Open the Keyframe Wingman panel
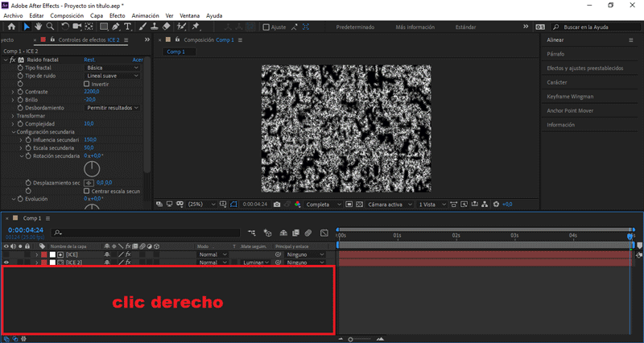The width and height of the screenshot is (644, 343). tap(570, 97)
